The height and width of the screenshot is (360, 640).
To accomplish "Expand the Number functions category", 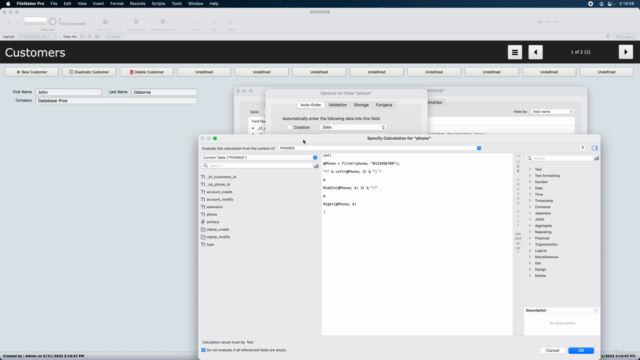I will click(530, 182).
